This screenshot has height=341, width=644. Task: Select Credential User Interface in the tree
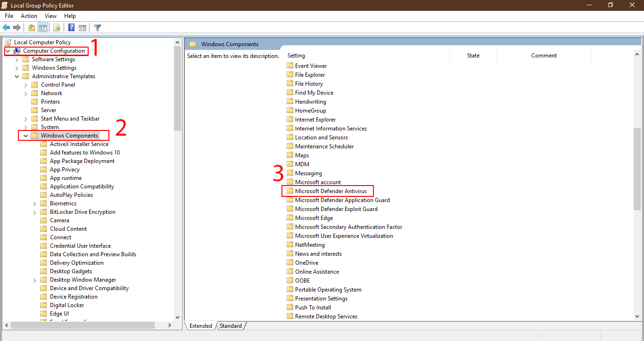tap(80, 246)
